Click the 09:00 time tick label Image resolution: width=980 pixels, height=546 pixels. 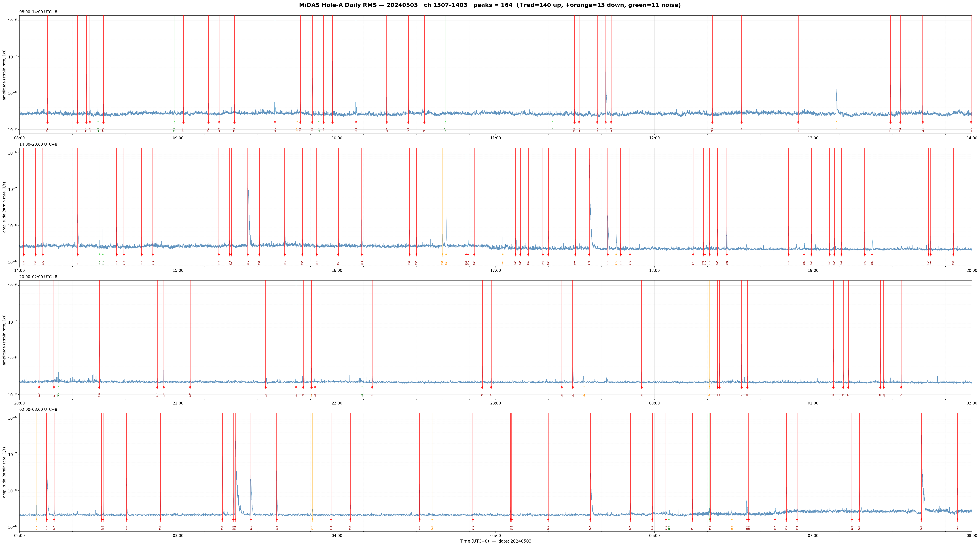(178, 138)
